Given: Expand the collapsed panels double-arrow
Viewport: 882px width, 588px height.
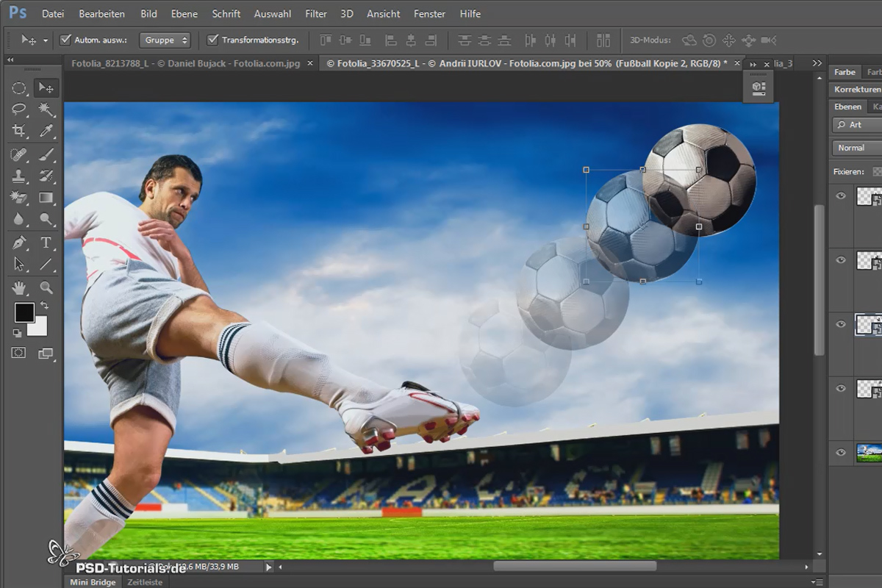Looking at the screenshot, I should coord(818,64).
